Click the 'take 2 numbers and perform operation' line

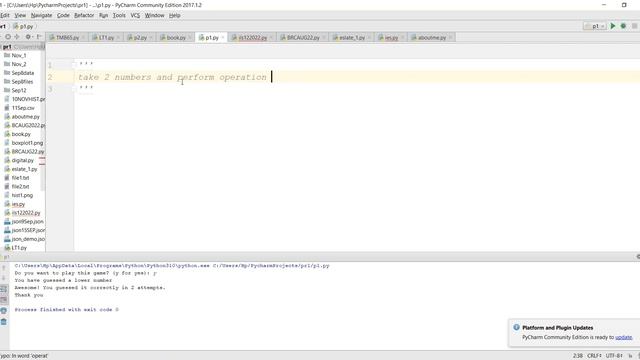pyautogui.click(x=172, y=77)
